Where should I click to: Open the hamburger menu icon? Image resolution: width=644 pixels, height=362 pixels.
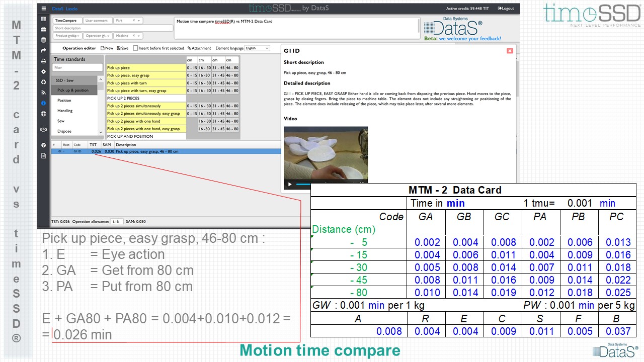click(x=44, y=9)
